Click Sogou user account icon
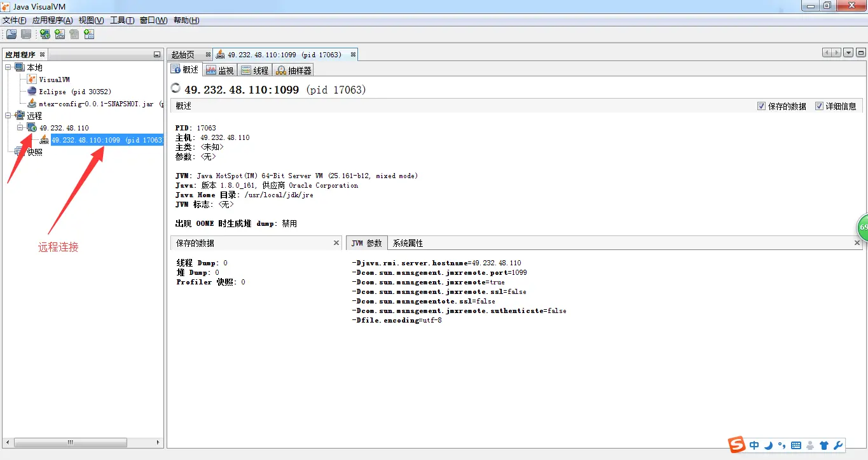 coord(810,445)
